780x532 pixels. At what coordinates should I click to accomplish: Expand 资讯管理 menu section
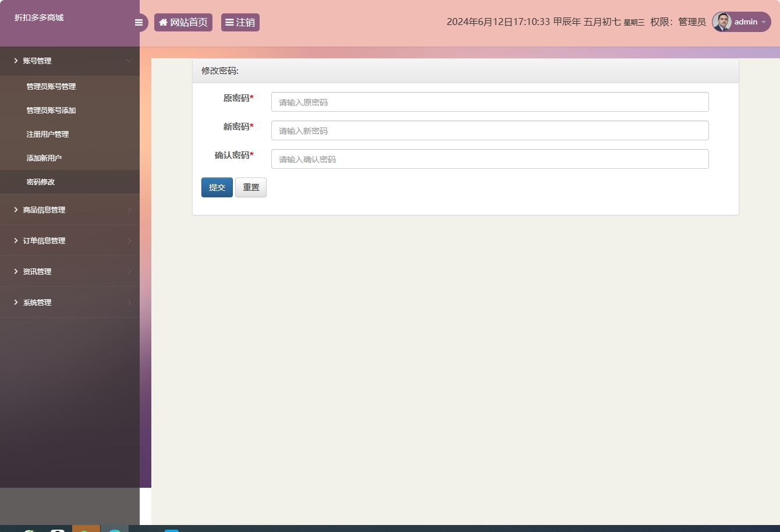click(70, 271)
